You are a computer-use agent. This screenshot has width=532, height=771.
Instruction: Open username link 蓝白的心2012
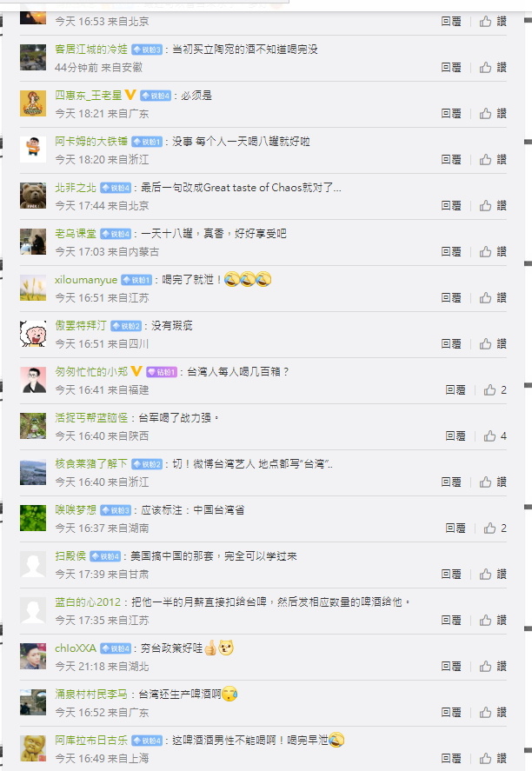88,602
